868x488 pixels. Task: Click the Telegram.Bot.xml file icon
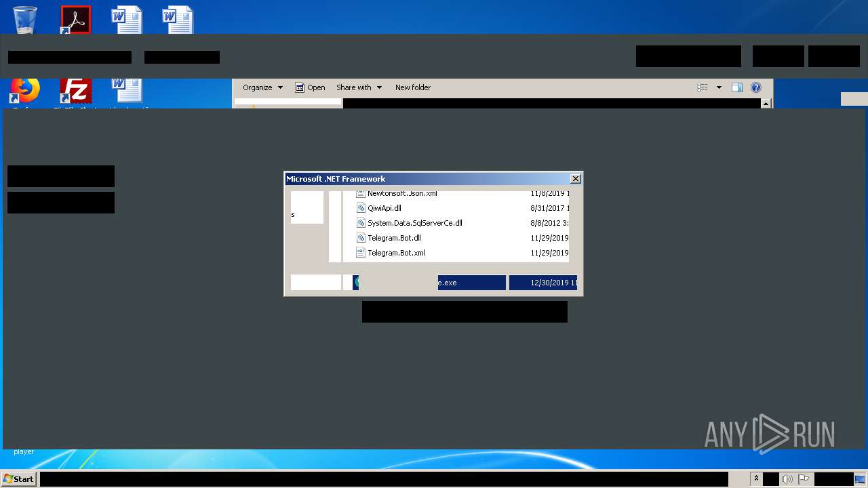click(x=361, y=253)
